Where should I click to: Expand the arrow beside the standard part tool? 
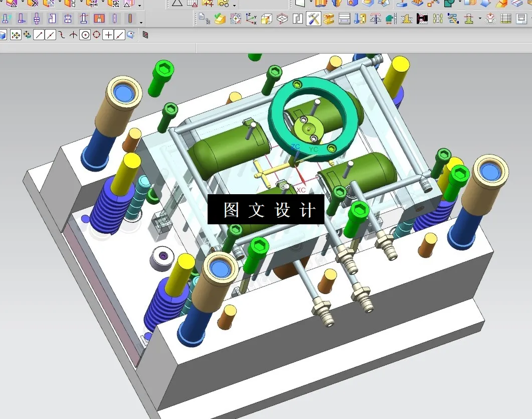[479, 19]
